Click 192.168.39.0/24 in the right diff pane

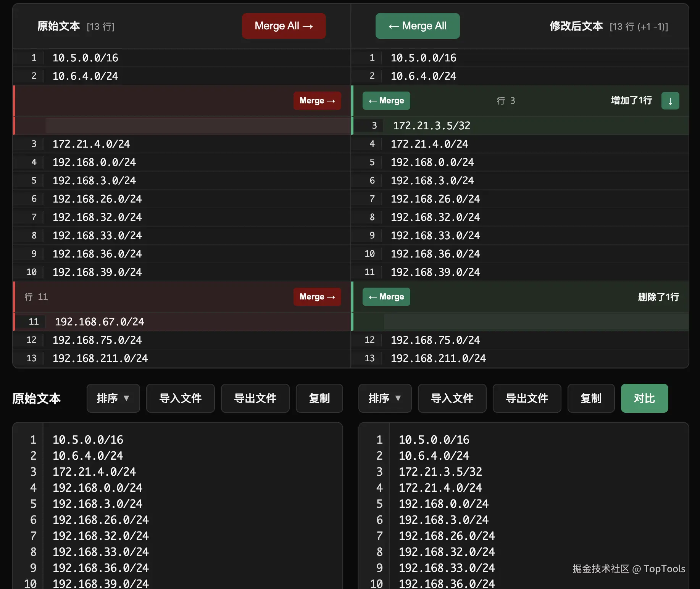tap(435, 272)
